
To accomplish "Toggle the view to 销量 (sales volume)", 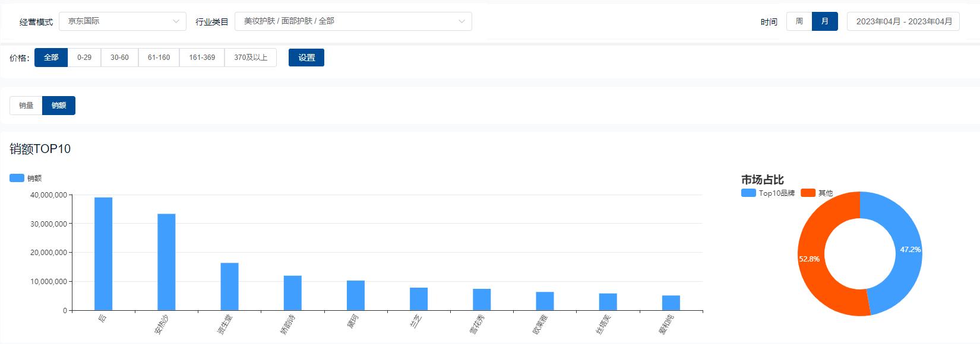I will 25,105.
